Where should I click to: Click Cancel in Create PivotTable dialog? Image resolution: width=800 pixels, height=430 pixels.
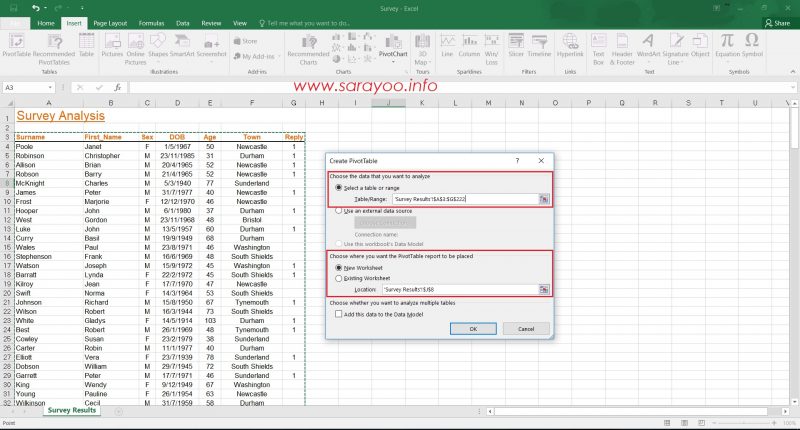(x=526, y=329)
